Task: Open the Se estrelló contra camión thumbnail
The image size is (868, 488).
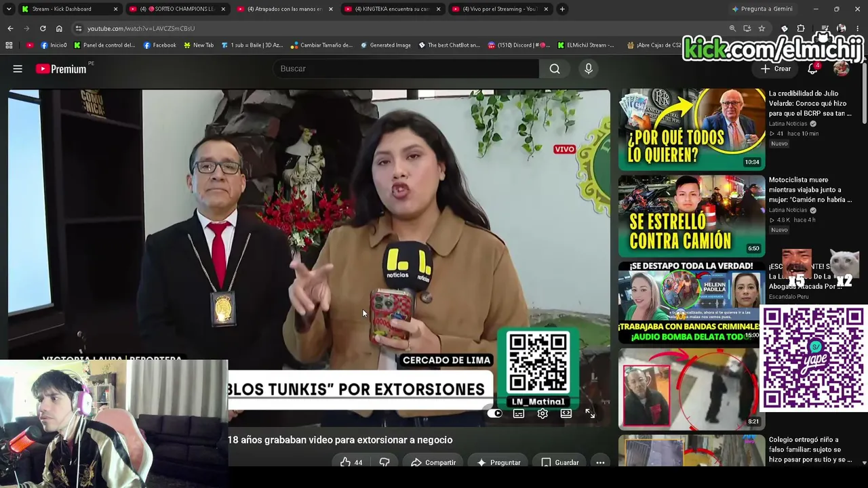Action: tap(692, 216)
